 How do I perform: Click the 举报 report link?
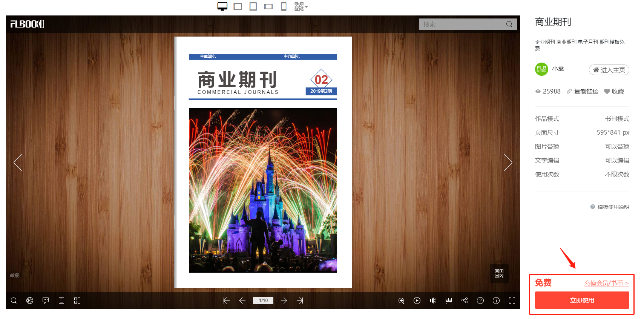(x=14, y=275)
